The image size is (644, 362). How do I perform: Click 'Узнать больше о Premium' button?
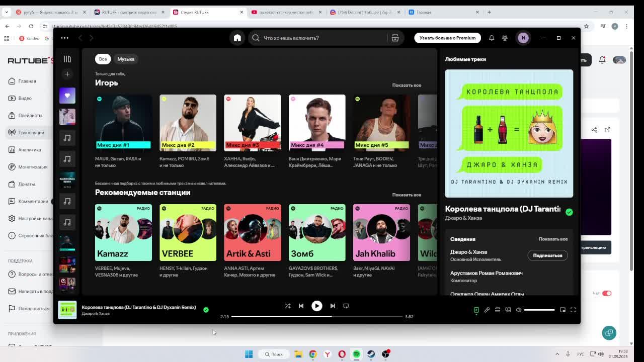[x=447, y=38]
